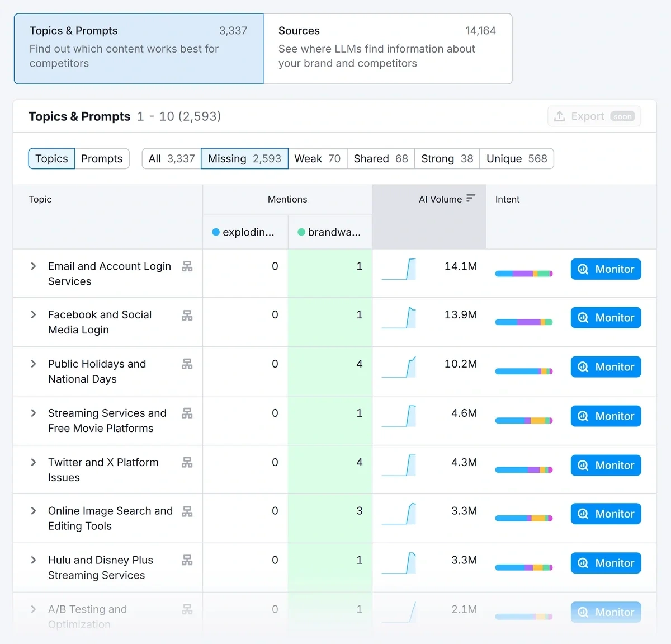Click the Export button
The width and height of the screenshot is (671, 644).
(594, 116)
